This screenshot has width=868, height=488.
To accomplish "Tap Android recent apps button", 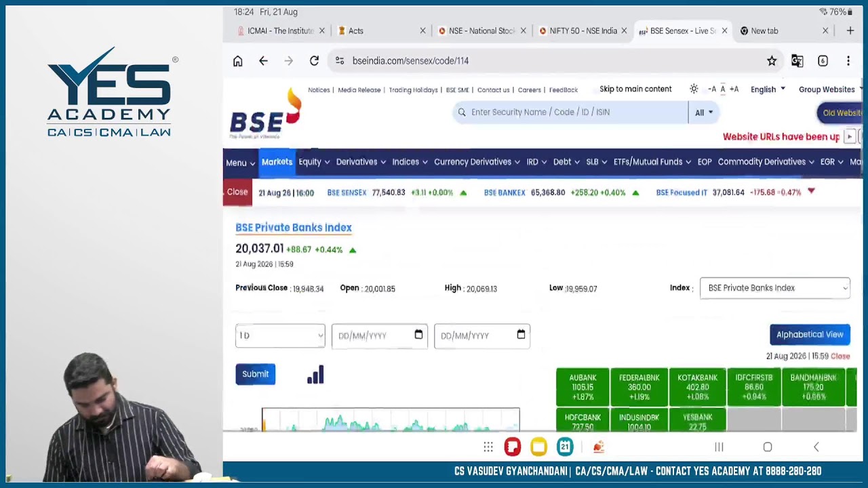I will pyautogui.click(x=719, y=447).
